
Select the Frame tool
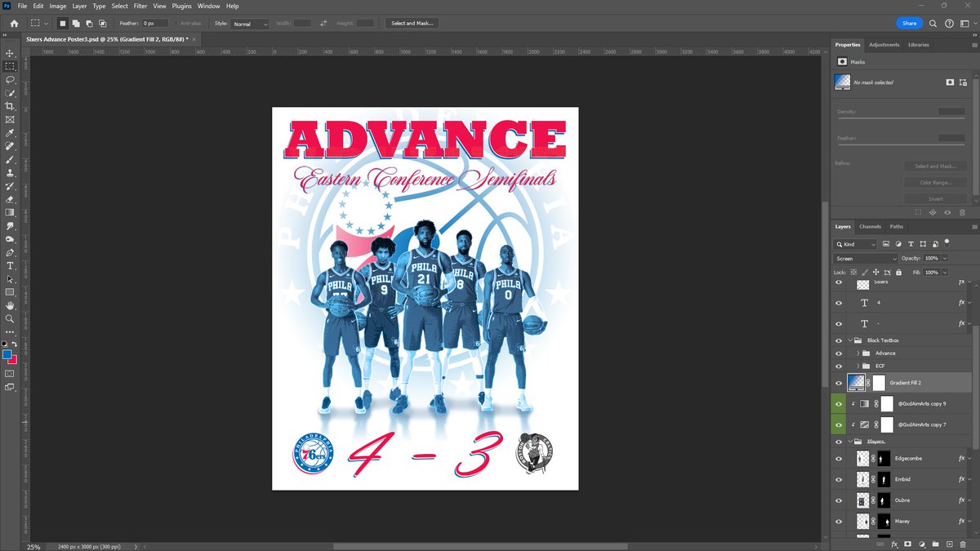pyautogui.click(x=10, y=119)
